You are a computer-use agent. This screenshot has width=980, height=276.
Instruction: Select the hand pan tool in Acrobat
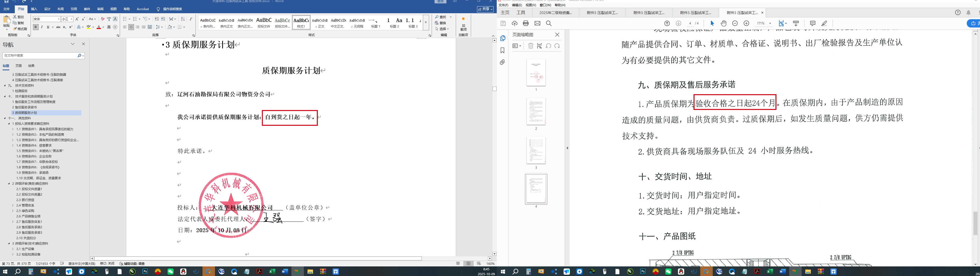coord(724,23)
